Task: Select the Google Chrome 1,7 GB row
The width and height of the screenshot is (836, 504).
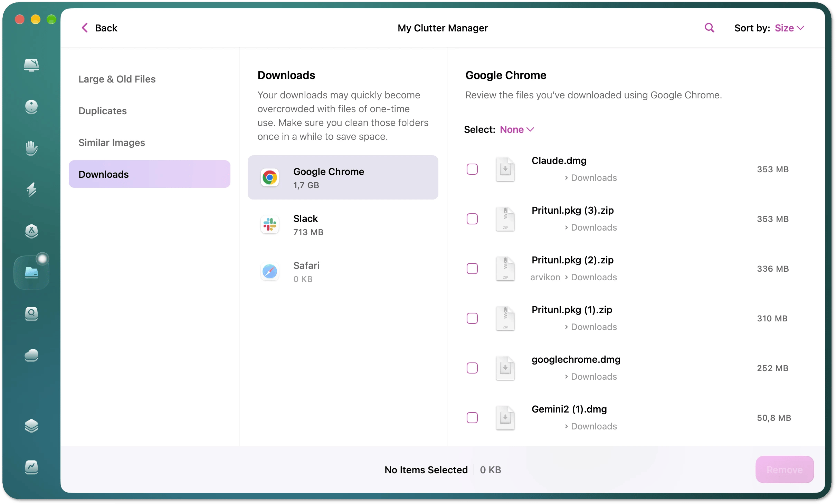Action: pyautogui.click(x=343, y=177)
